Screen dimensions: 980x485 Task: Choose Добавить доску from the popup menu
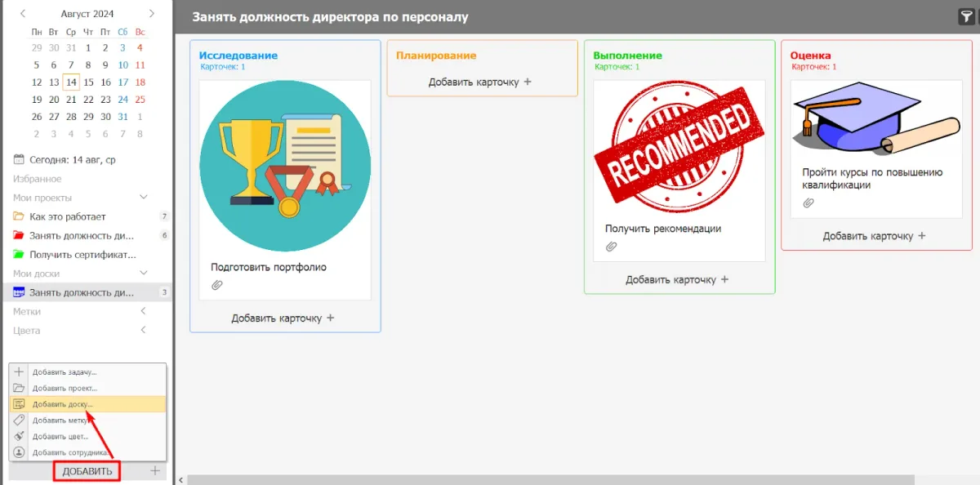pos(63,404)
